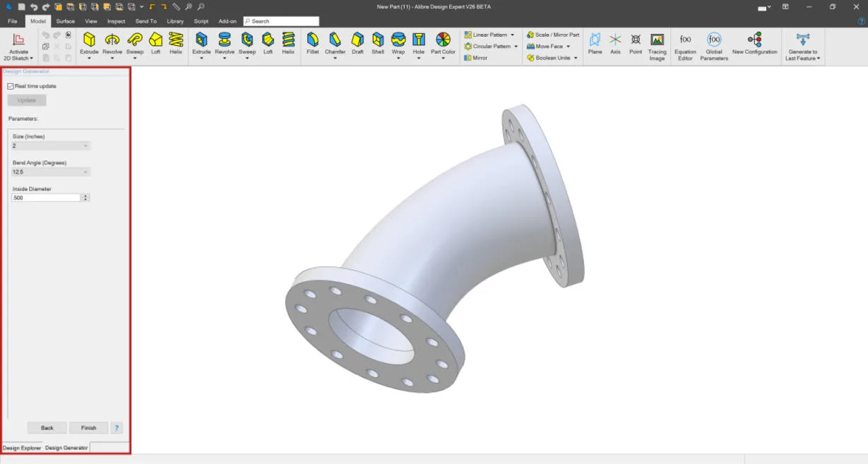Open Global Parameters

[714, 47]
